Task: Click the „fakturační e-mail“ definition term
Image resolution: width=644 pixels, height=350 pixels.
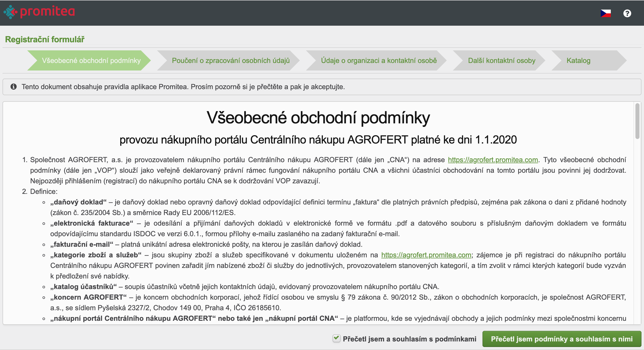Action: coord(82,244)
